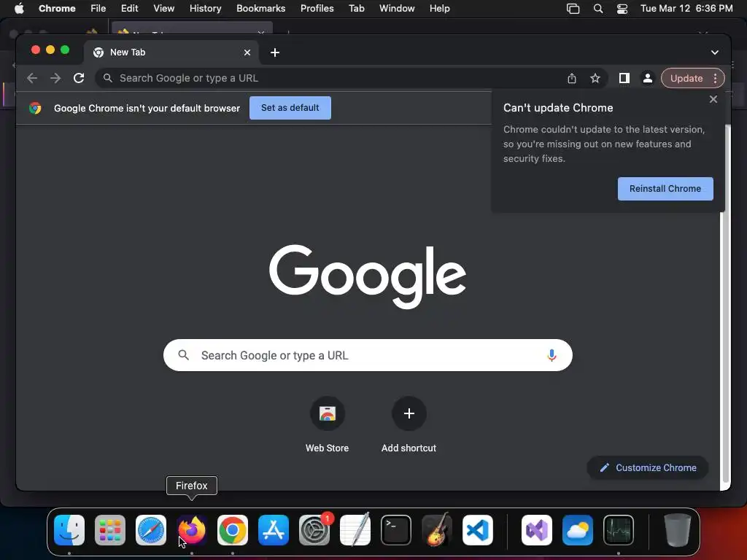Click the date and time display
747x560 pixels.
686,8
